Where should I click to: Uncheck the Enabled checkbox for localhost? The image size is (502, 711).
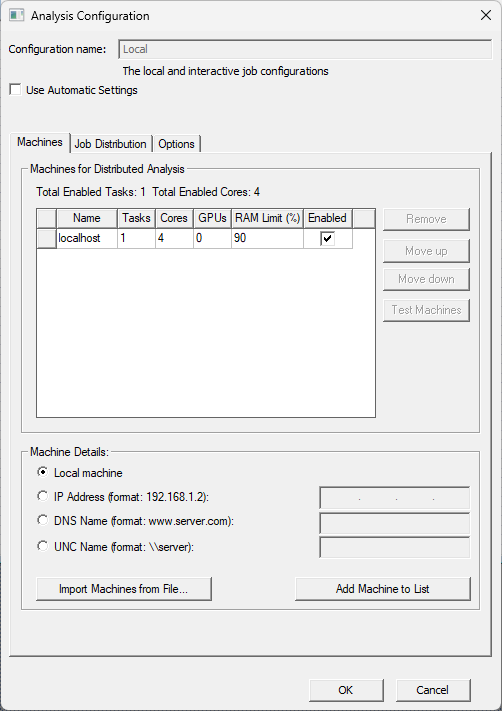(x=327, y=239)
